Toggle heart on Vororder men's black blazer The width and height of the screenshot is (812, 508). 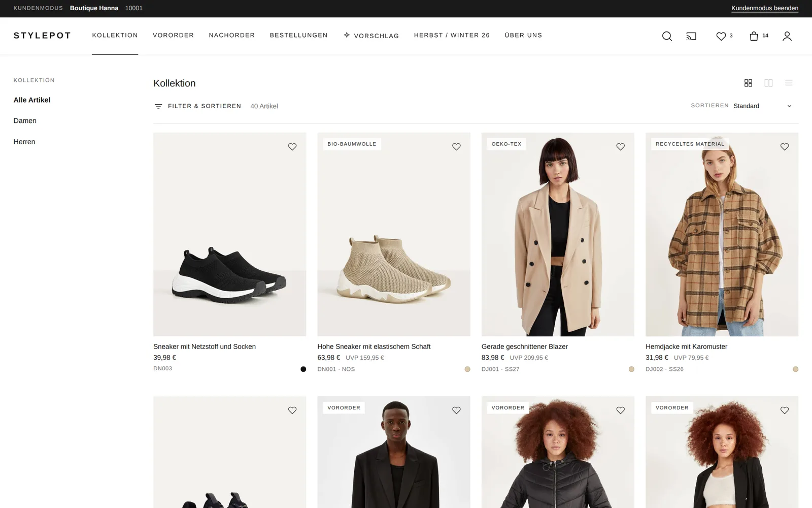[x=456, y=410]
